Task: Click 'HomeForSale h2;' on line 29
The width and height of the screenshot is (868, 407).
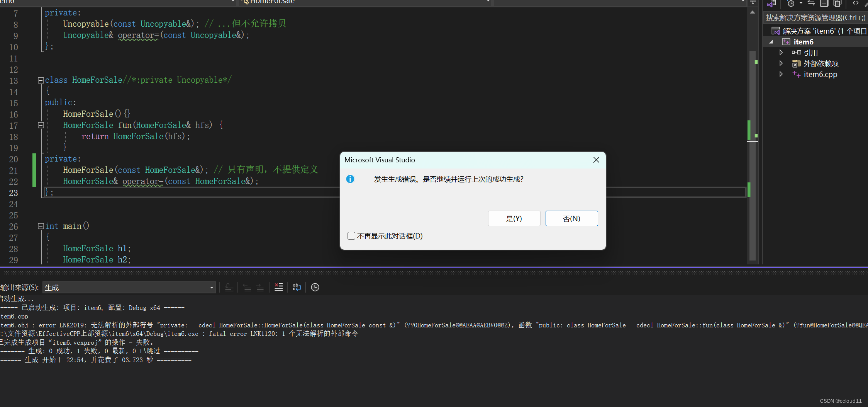Action: click(x=97, y=260)
